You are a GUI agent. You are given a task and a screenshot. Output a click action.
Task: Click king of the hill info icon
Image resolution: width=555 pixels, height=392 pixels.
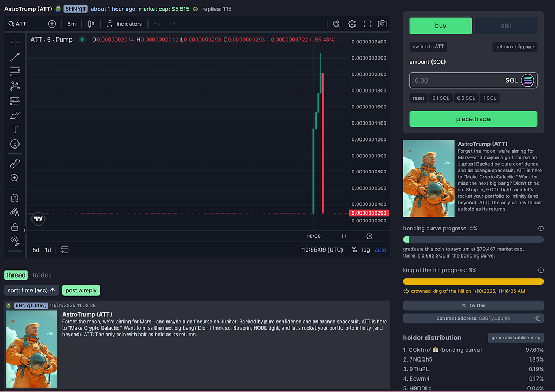click(x=540, y=270)
